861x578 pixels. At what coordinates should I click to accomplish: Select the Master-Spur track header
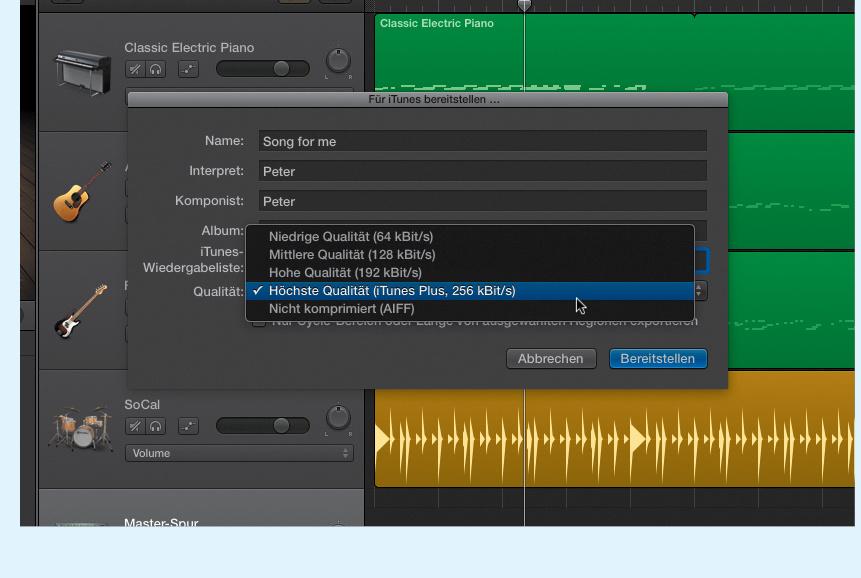201,508
